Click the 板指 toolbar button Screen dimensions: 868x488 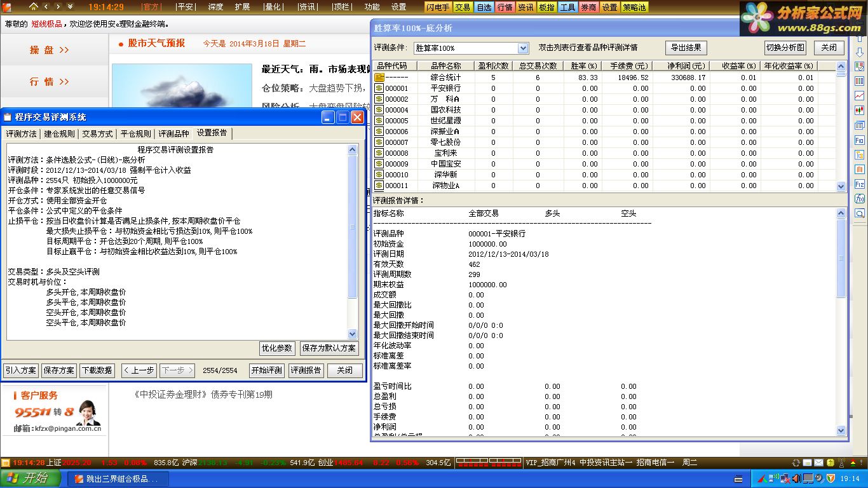pyautogui.click(x=546, y=7)
